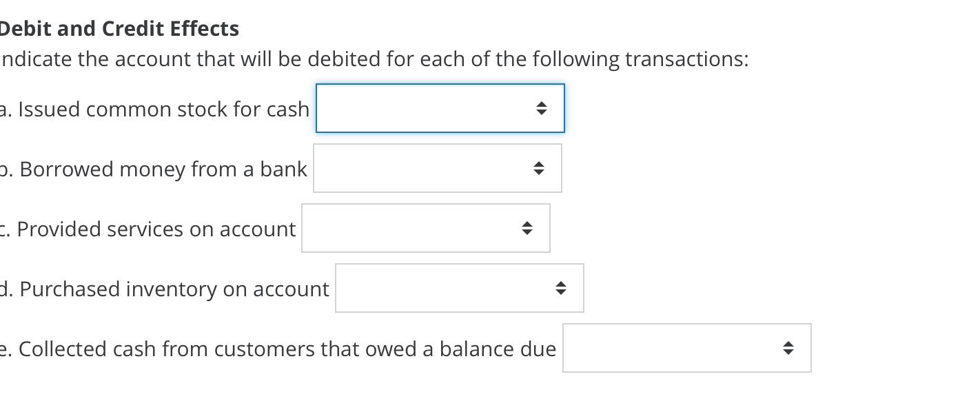Viewport: 980px width, 412px height.
Task: Click the arrow icon in provided services selector
Action: tap(527, 228)
